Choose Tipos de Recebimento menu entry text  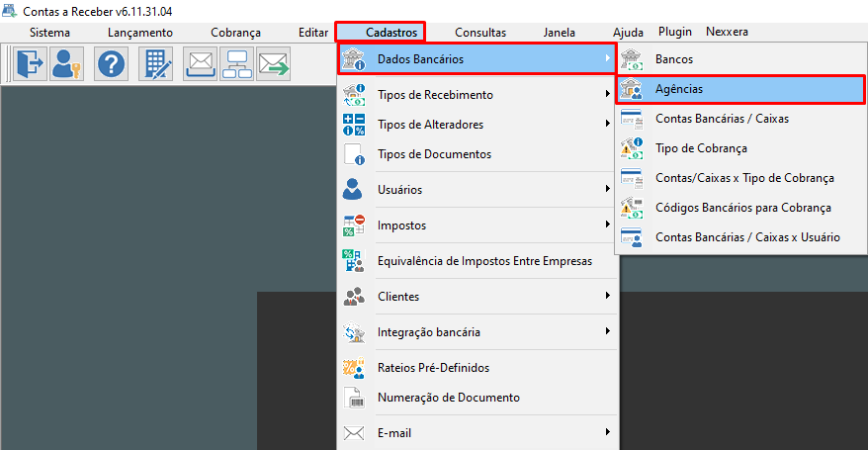tap(435, 95)
